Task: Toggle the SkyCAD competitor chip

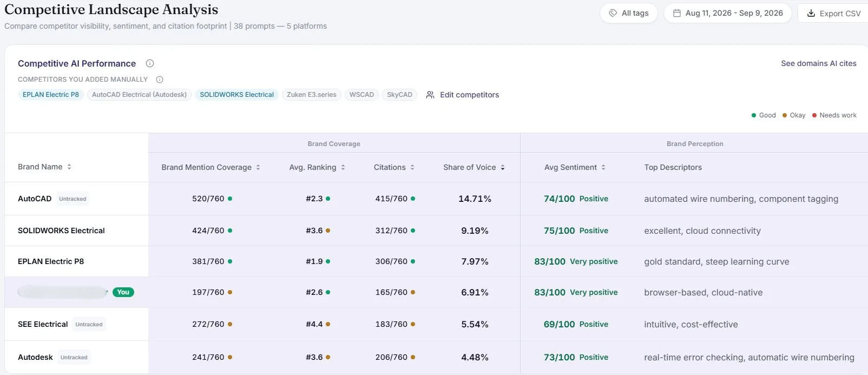Action: [400, 95]
